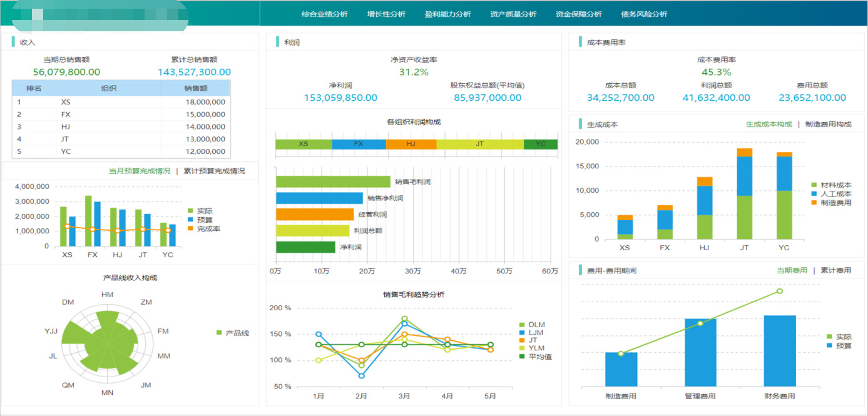Screen dimensions: 868x416
Task: Open the 综合业绩分析 navigation tab
Action: pyautogui.click(x=324, y=14)
